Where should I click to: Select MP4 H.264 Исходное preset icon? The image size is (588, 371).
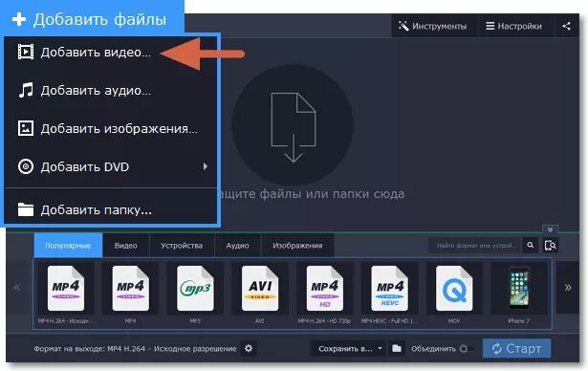[x=66, y=289]
